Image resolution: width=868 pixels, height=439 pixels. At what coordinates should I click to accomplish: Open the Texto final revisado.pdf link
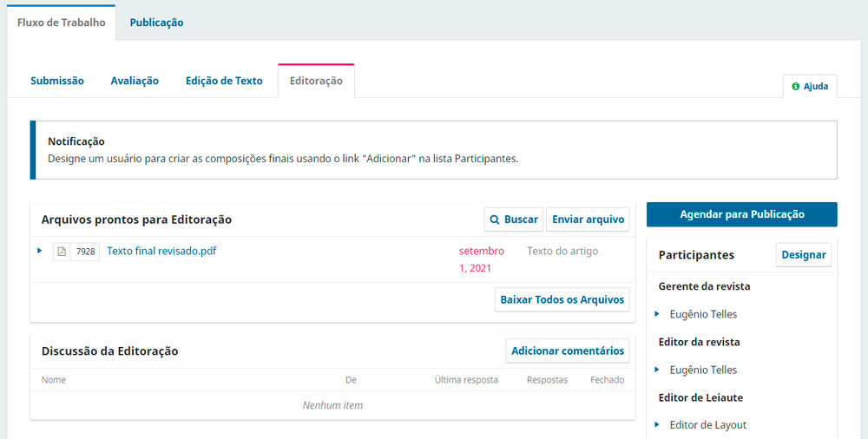[x=161, y=251]
